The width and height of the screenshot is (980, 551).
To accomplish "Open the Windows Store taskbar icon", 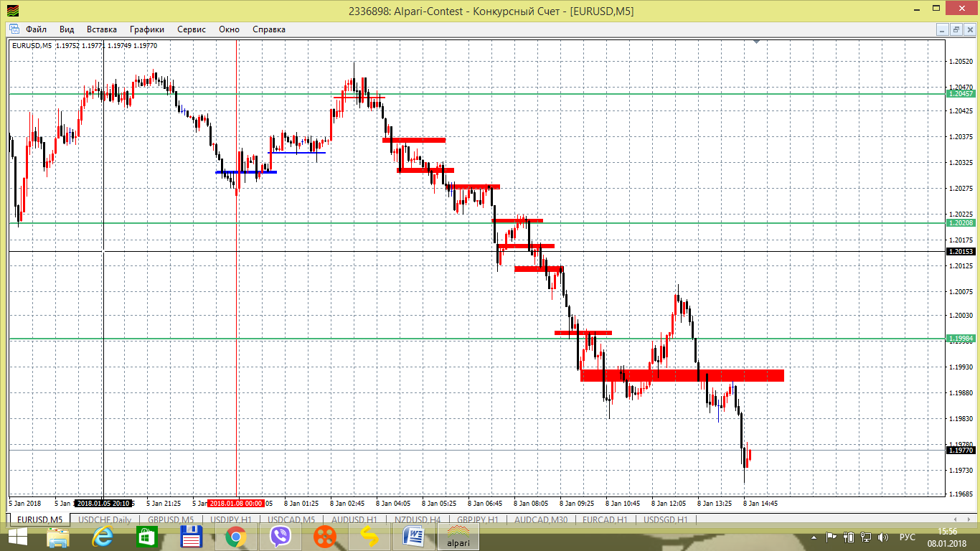I will coord(147,537).
